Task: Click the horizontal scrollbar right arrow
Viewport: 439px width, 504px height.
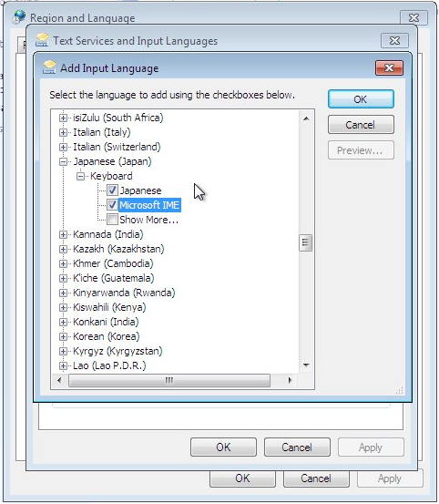Action: tap(290, 380)
